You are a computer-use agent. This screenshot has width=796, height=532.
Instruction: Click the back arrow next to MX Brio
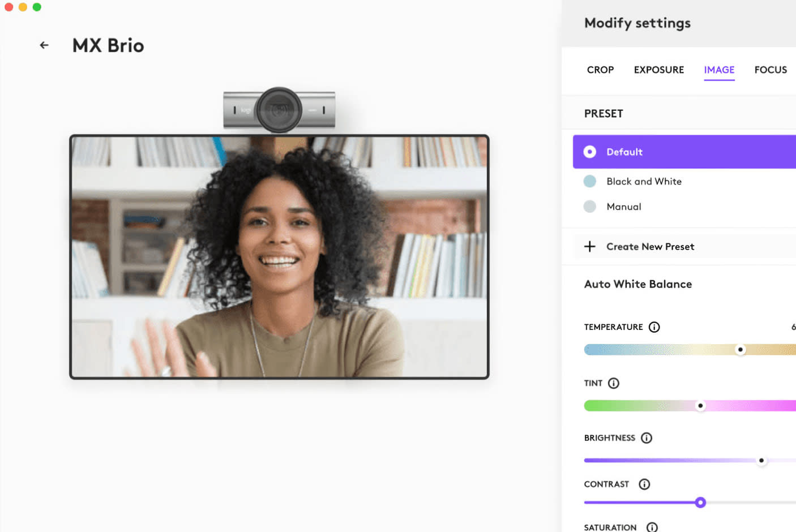44,45
